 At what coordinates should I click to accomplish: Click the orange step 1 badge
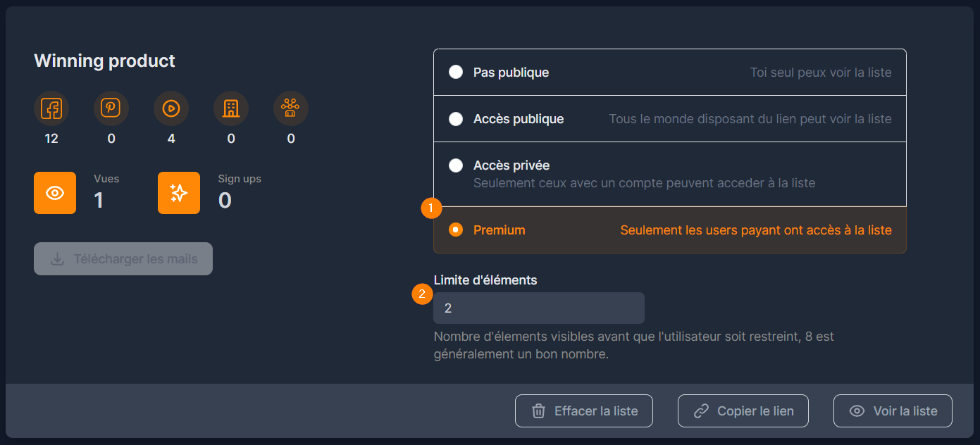431,209
